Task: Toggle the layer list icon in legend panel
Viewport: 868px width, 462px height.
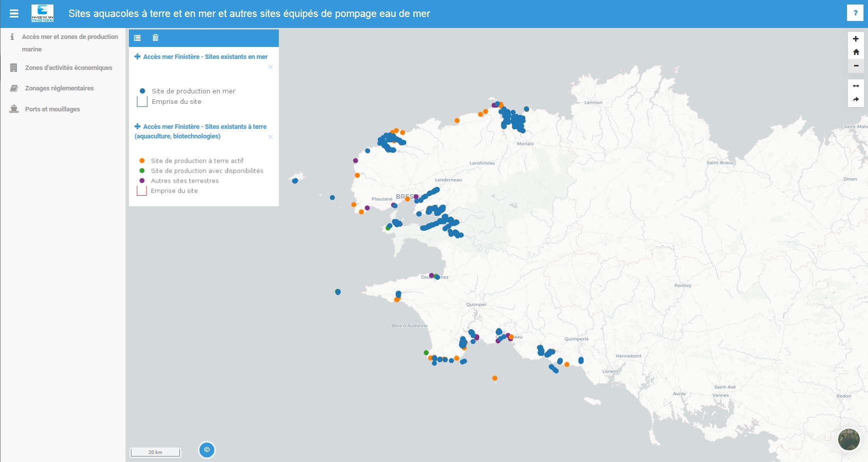Action: [x=137, y=38]
